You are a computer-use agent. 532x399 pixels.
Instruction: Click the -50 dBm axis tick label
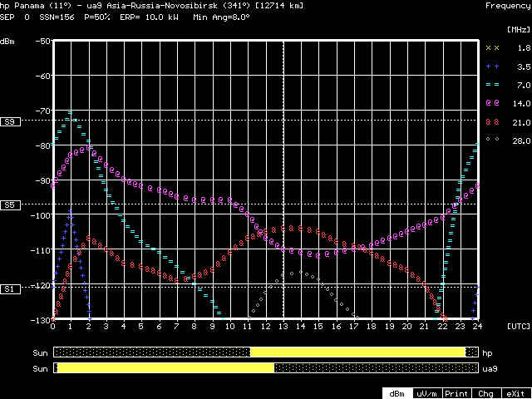pyautogui.click(x=42, y=42)
